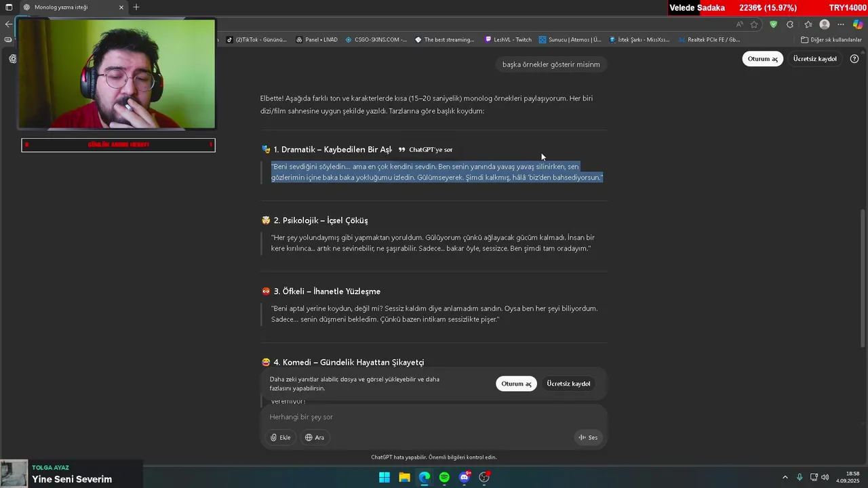Open Edge settings and more menu
Image resolution: width=868 pixels, height=488 pixels.
(841, 24)
